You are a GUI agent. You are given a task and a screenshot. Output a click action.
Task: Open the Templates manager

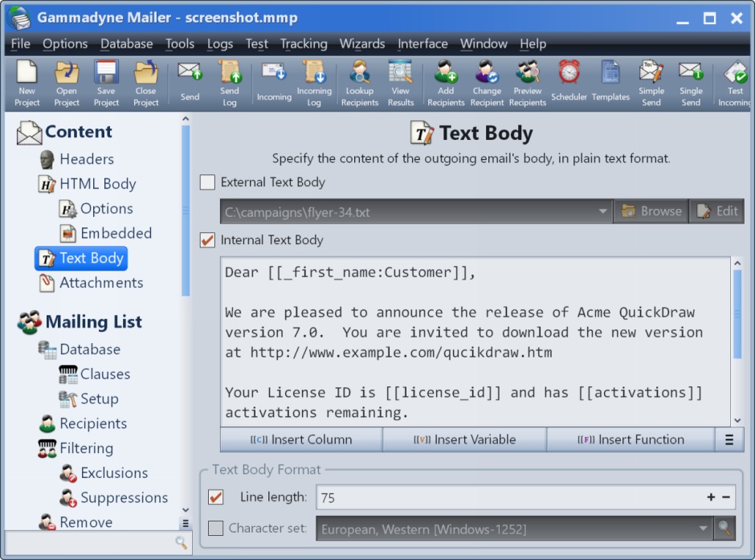tap(610, 80)
